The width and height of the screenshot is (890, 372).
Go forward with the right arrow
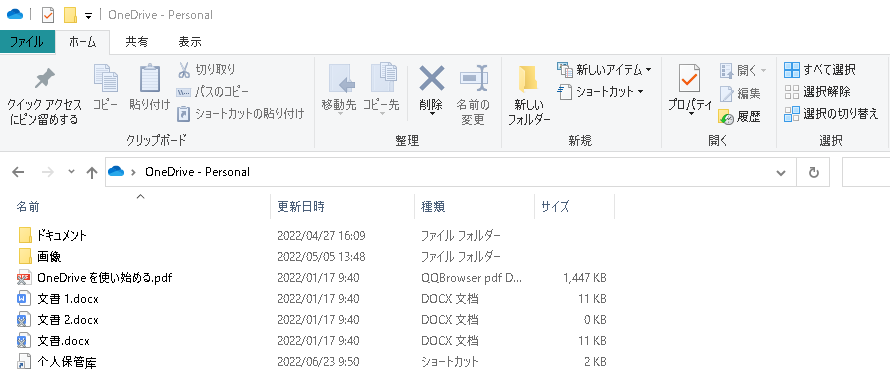[48, 172]
